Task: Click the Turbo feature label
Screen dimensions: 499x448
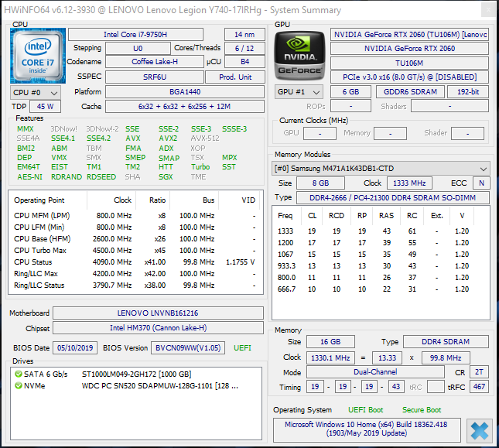Action: click(x=200, y=167)
